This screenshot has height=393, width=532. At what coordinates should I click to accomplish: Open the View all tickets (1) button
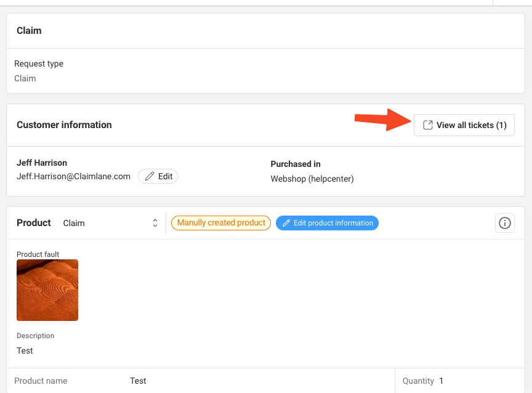coord(464,125)
